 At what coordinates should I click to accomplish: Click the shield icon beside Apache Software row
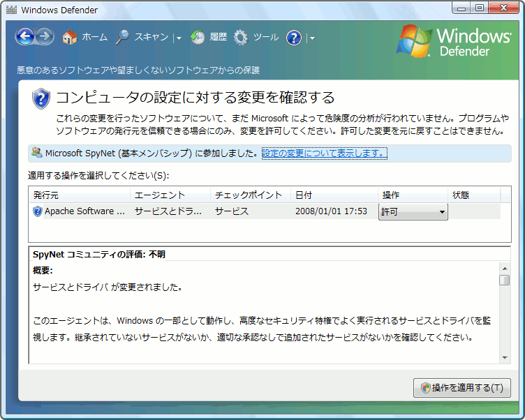[38, 211]
